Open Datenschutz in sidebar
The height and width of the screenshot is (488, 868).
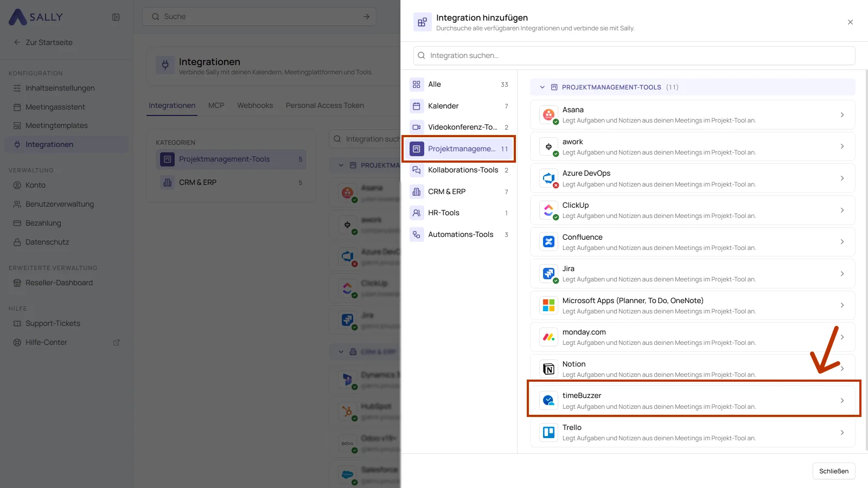(x=66, y=242)
